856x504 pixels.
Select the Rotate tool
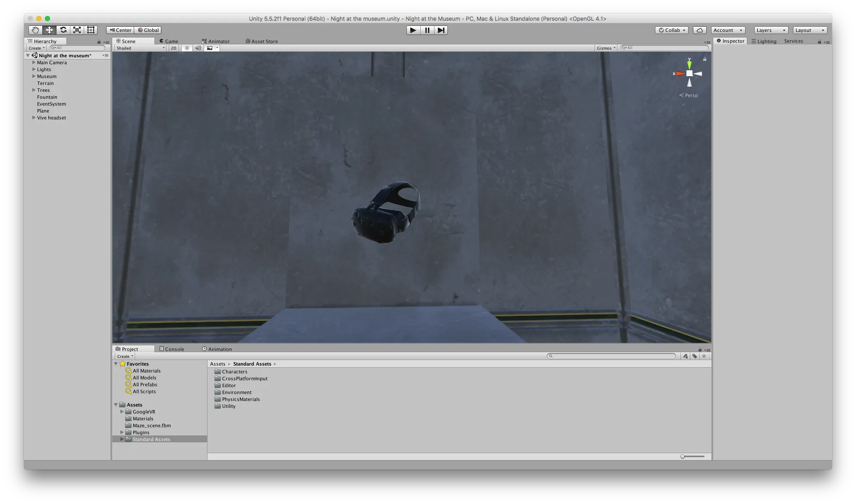click(63, 30)
